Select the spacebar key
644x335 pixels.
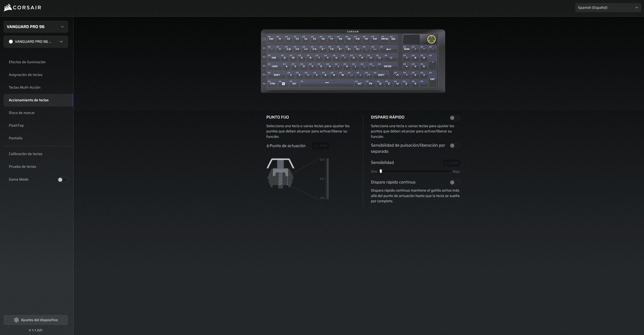tap(327, 83)
